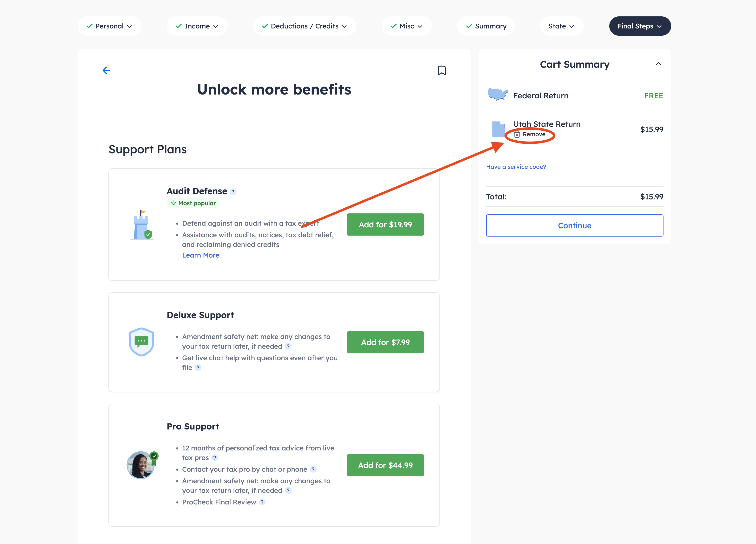The image size is (756, 544).
Task: Add Audit Defense for $19.99
Action: point(385,224)
